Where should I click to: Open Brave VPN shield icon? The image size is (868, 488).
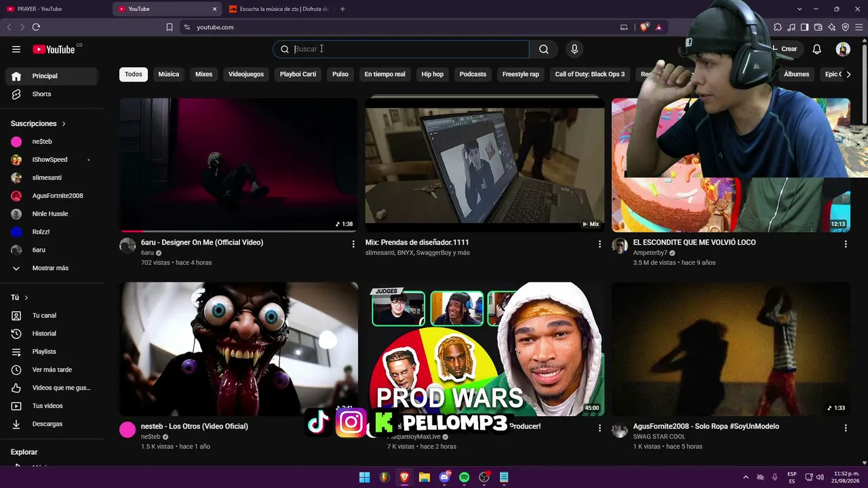point(846,27)
